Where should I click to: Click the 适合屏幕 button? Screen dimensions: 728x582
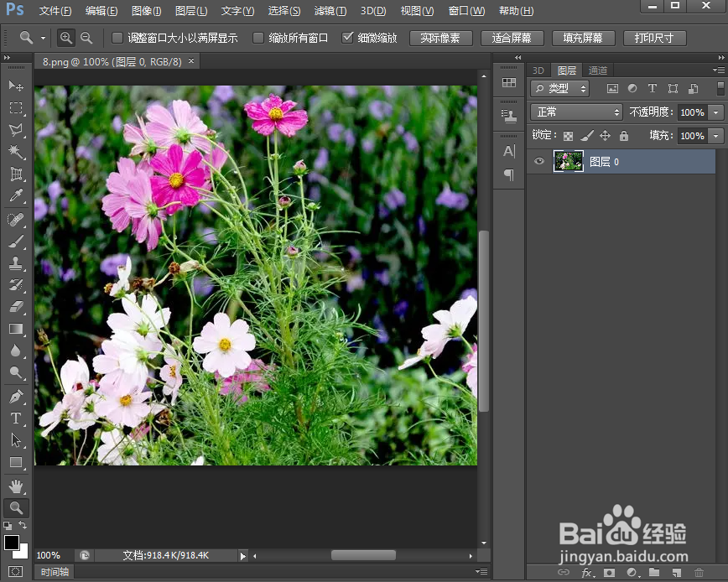point(512,38)
